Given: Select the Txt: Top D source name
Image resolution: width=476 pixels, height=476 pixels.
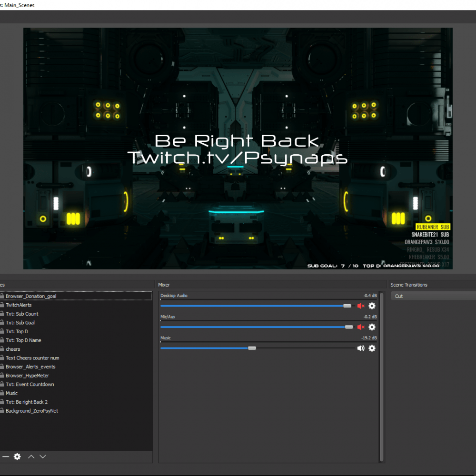Looking at the screenshot, I should (x=17, y=331).
